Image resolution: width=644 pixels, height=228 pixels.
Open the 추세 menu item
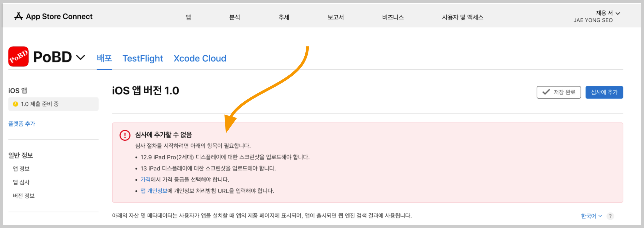(284, 17)
